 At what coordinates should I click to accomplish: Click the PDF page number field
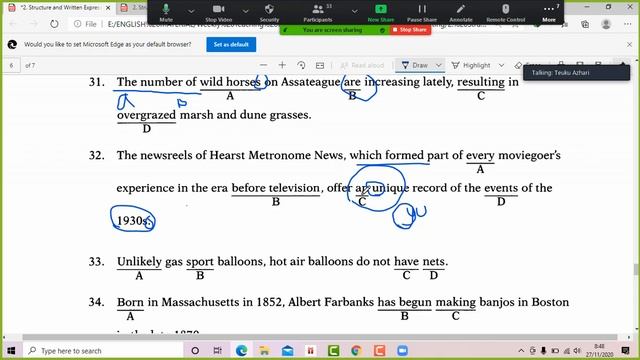click(11, 65)
